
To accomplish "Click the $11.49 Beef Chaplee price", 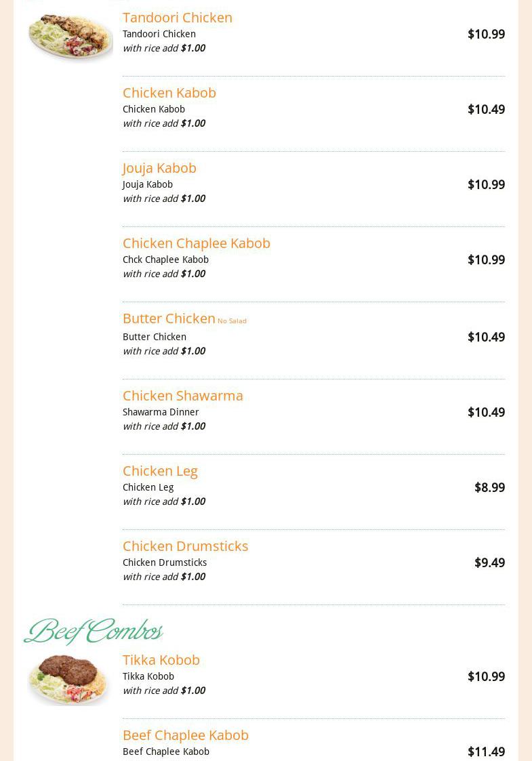I will coord(485,752).
